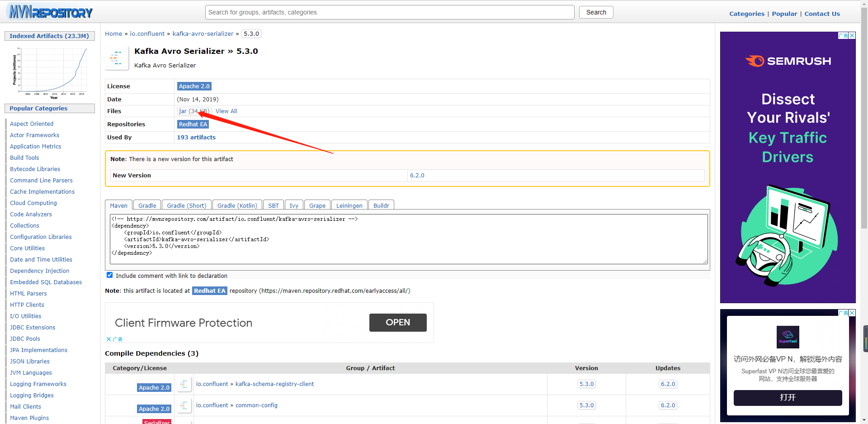This screenshot has width=868, height=424.
Task: Open Cloud Computing category
Action: [33, 203]
